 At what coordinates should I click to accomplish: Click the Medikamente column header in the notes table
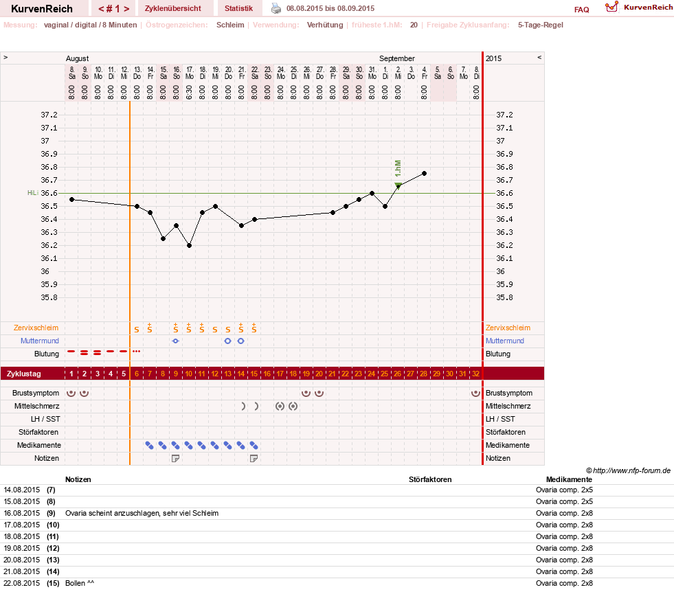click(x=569, y=479)
